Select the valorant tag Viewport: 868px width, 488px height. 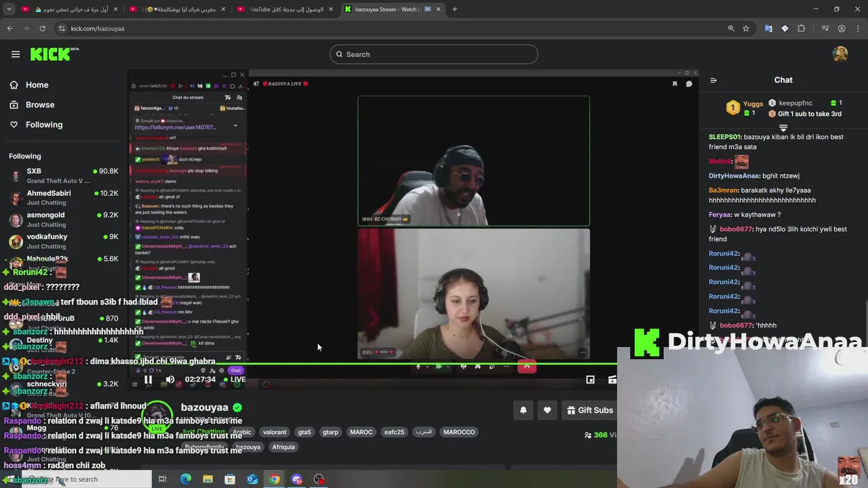[275, 432]
